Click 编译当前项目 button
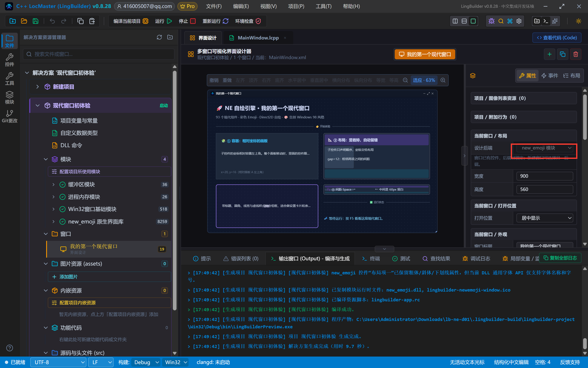 point(131,21)
